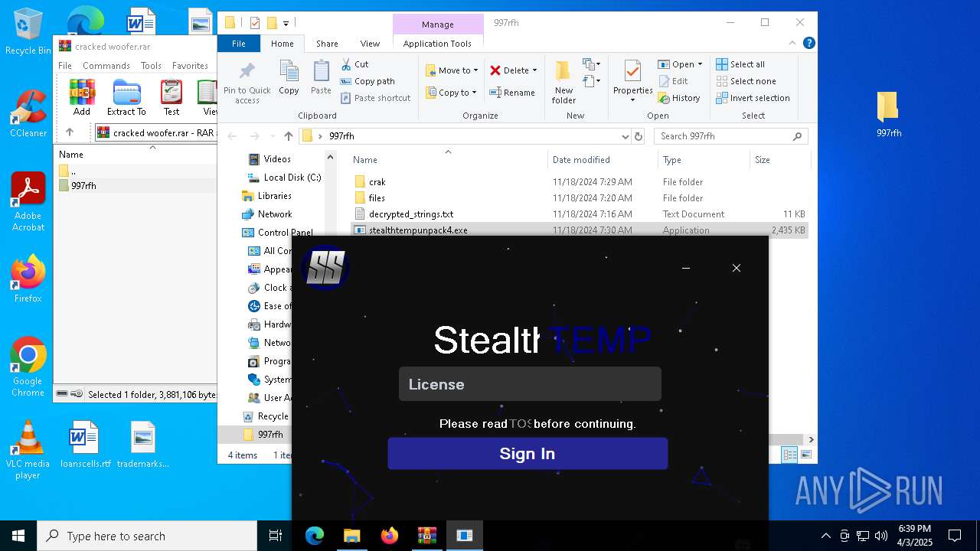Click the taskbar search box
Viewport: 980px width, 551px height.
[147, 536]
